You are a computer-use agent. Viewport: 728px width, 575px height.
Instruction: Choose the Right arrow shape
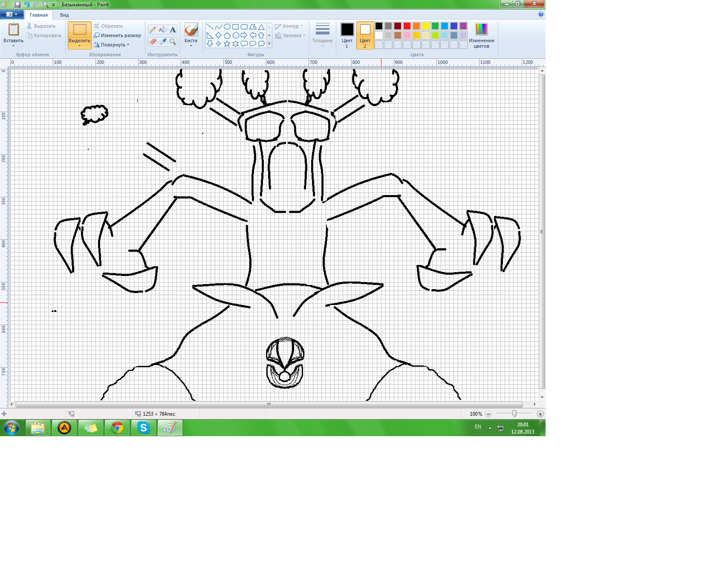pos(244,35)
